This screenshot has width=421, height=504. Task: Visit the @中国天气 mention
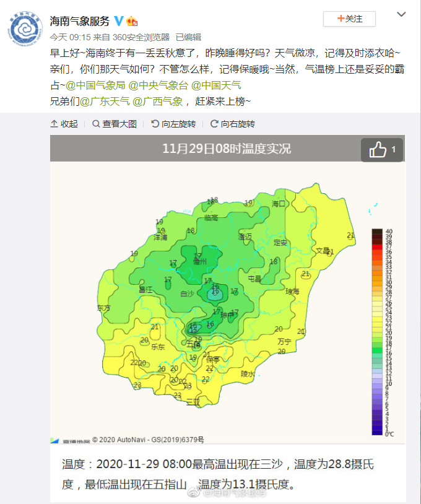coord(216,85)
